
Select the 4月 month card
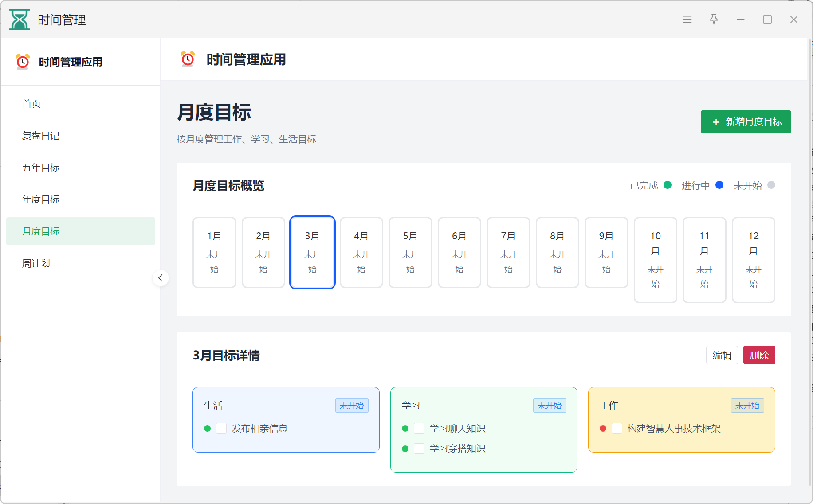pyautogui.click(x=361, y=252)
